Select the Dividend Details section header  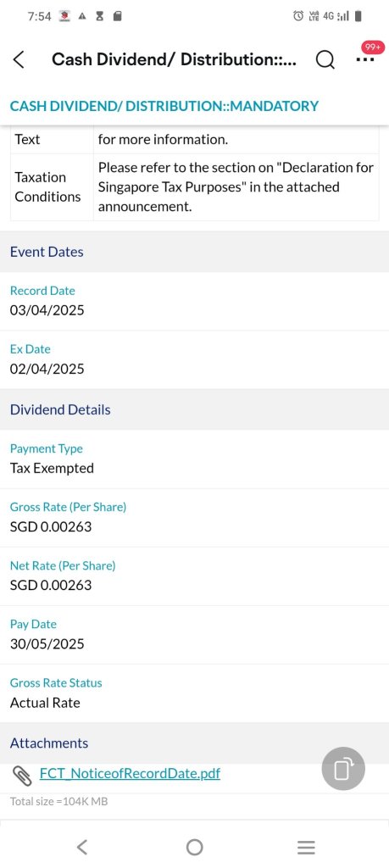tap(194, 409)
